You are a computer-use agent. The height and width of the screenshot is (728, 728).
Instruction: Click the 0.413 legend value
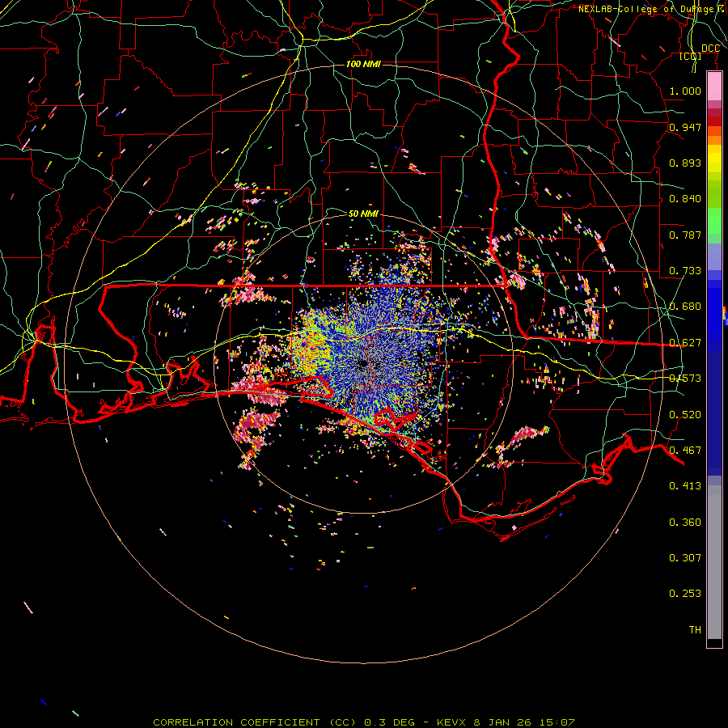[x=685, y=486]
